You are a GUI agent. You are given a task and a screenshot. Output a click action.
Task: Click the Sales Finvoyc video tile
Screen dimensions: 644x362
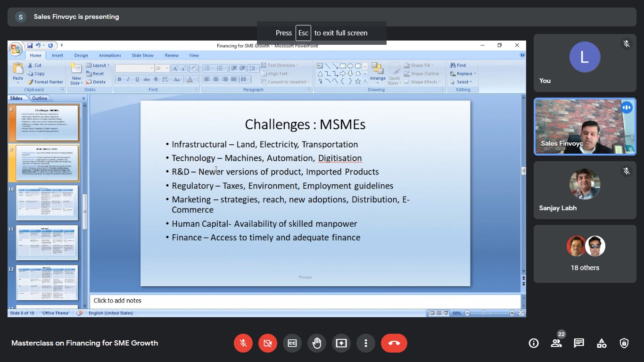click(585, 126)
